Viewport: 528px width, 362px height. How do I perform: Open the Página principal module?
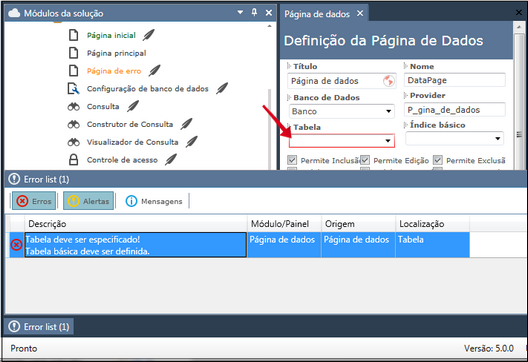pos(117,53)
